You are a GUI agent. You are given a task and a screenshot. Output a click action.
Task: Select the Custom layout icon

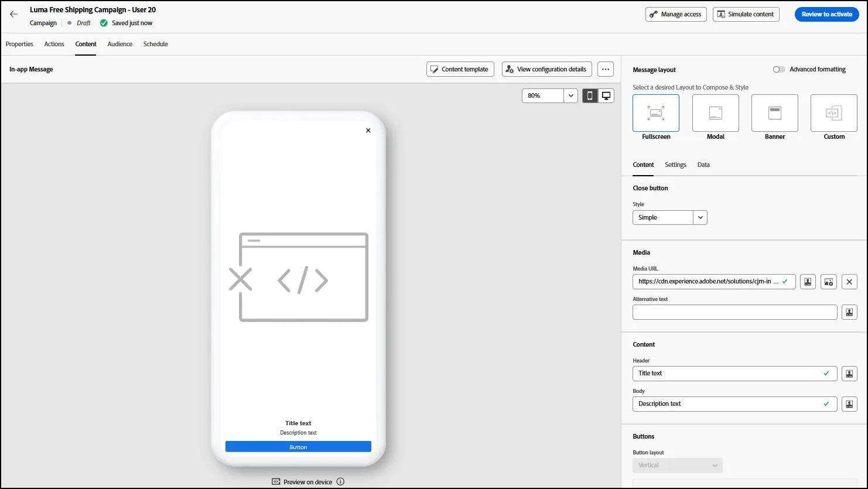(834, 113)
